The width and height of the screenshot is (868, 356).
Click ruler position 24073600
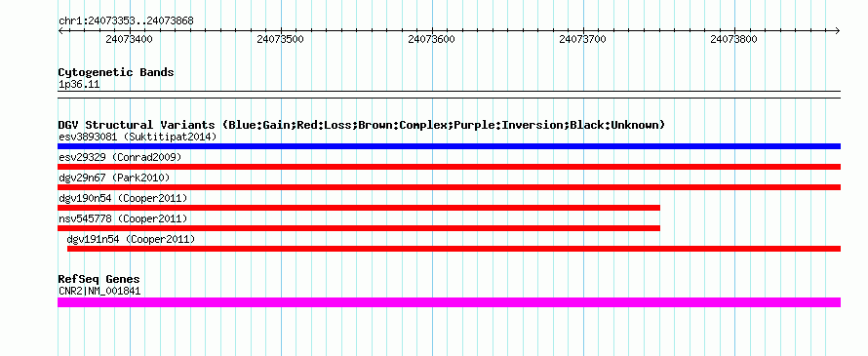pos(432,39)
